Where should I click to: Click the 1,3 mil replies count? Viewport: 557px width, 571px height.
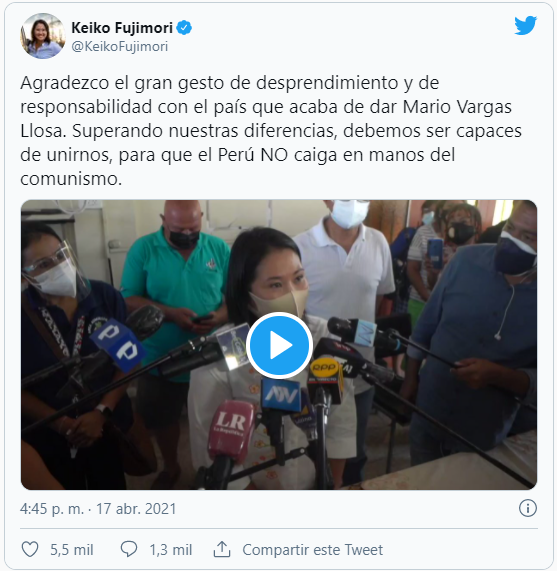171,550
